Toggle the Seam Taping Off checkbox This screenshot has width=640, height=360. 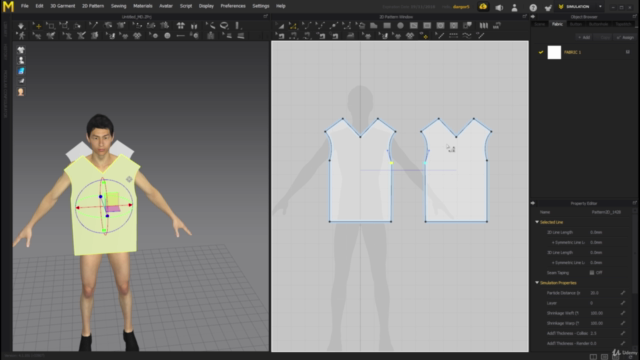592,273
